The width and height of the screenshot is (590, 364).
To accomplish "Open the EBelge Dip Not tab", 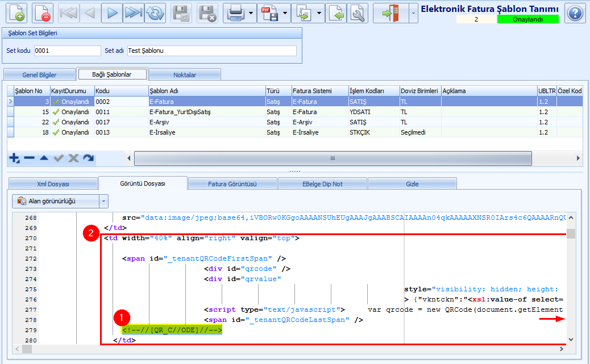I will point(322,184).
